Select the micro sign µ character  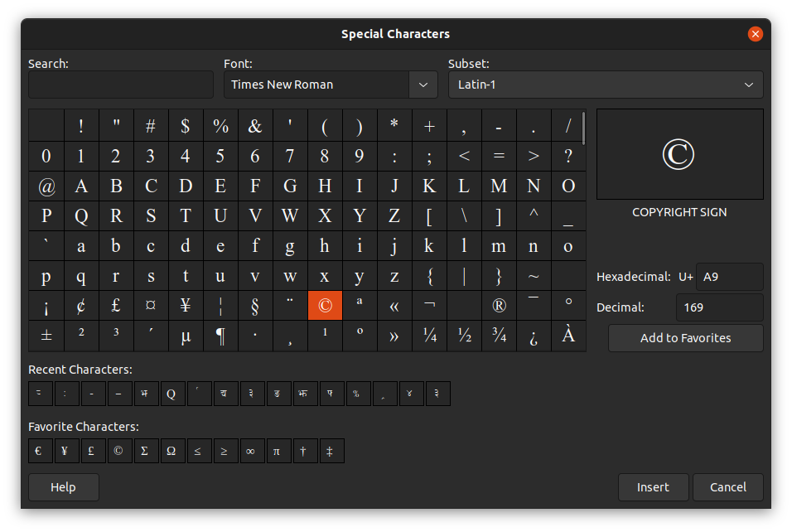click(x=186, y=336)
